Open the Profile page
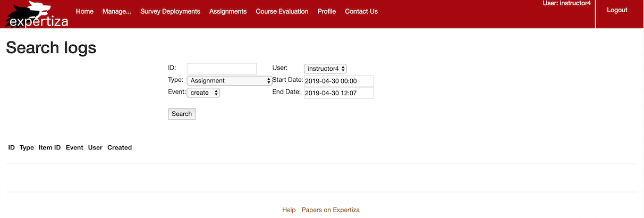 click(x=326, y=11)
